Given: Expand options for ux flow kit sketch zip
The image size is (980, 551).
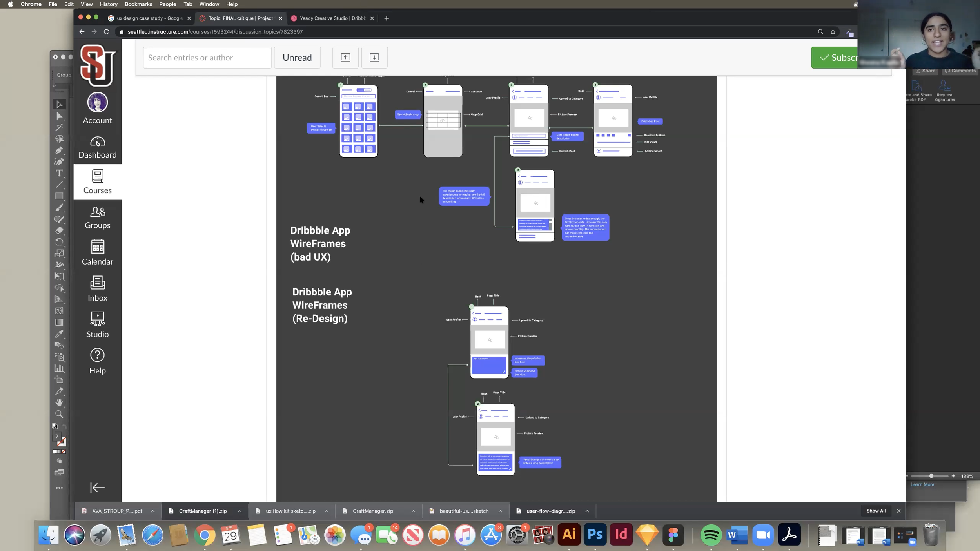Looking at the screenshot, I should click(327, 511).
